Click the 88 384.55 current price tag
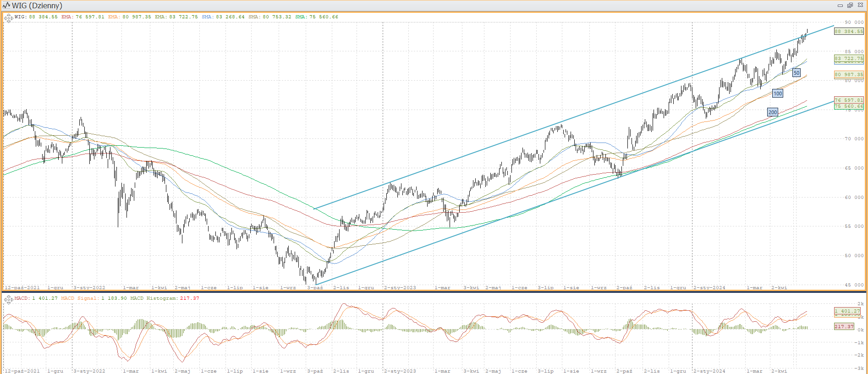Viewport: 868px width, 374px height. [849, 32]
